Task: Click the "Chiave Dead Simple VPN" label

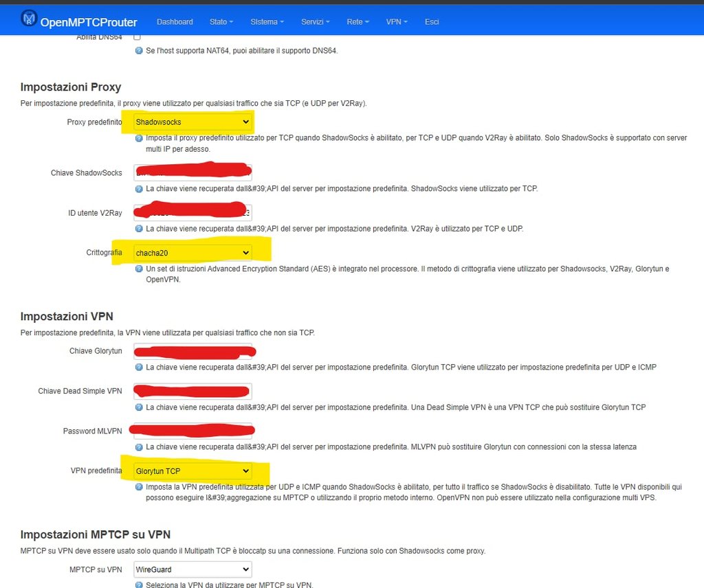Action: coord(80,391)
